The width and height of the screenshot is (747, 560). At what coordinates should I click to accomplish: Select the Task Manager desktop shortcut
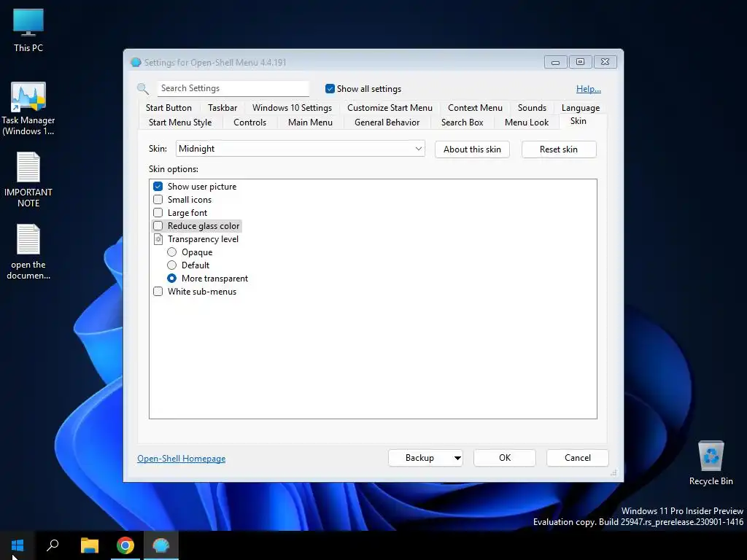coord(28,109)
